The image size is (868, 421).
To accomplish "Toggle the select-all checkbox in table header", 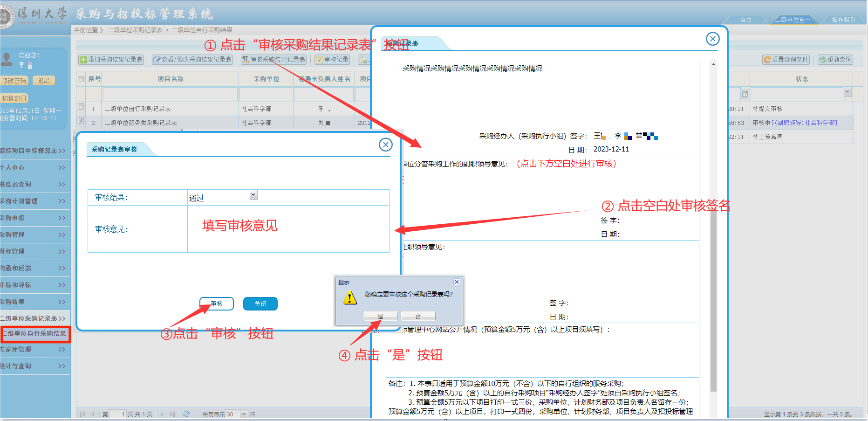I will point(81,79).
